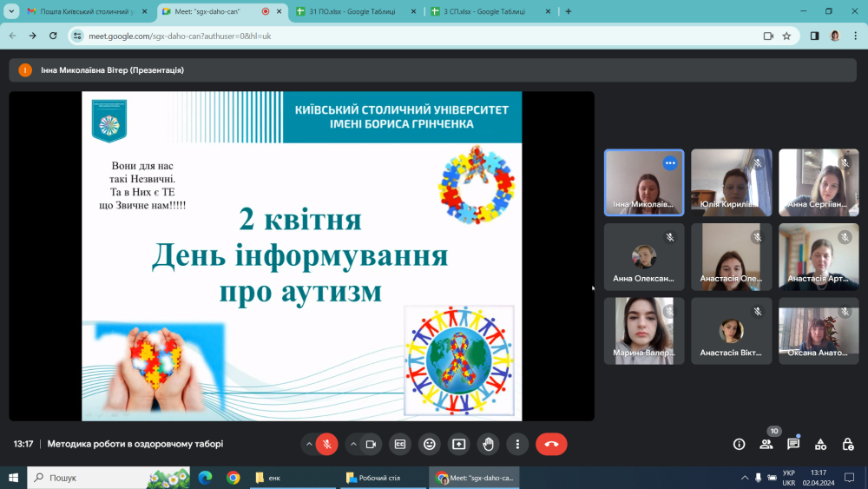This screenshot has width=868, height=489.
Task: Select Юлія Кирилів participant tile
Action: [731, 182]
